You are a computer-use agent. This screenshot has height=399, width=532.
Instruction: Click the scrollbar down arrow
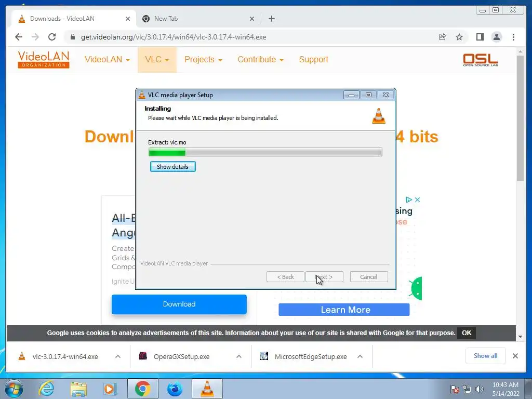[x=520, y=337]
